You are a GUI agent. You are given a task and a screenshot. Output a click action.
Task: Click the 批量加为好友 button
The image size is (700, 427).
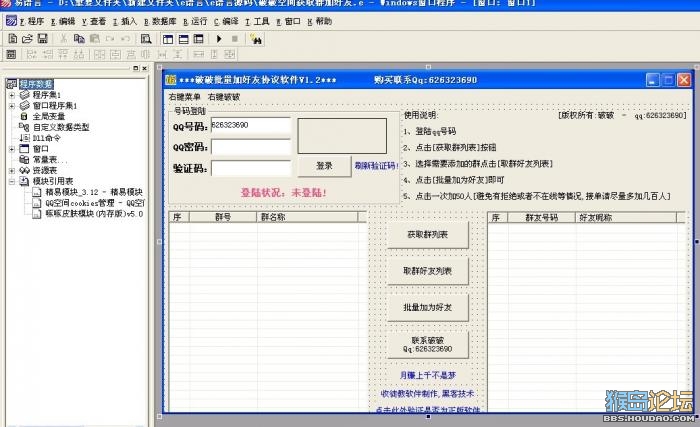tap(428, 307)
